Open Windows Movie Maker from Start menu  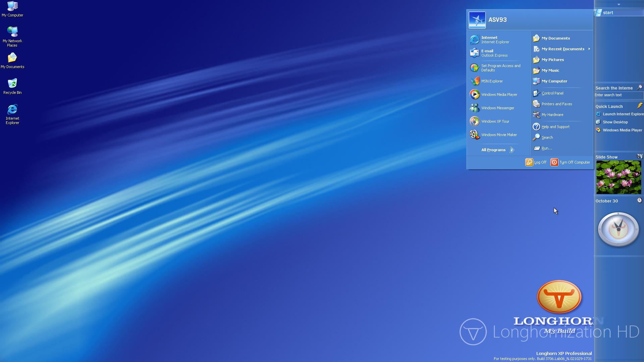[499, 135]
